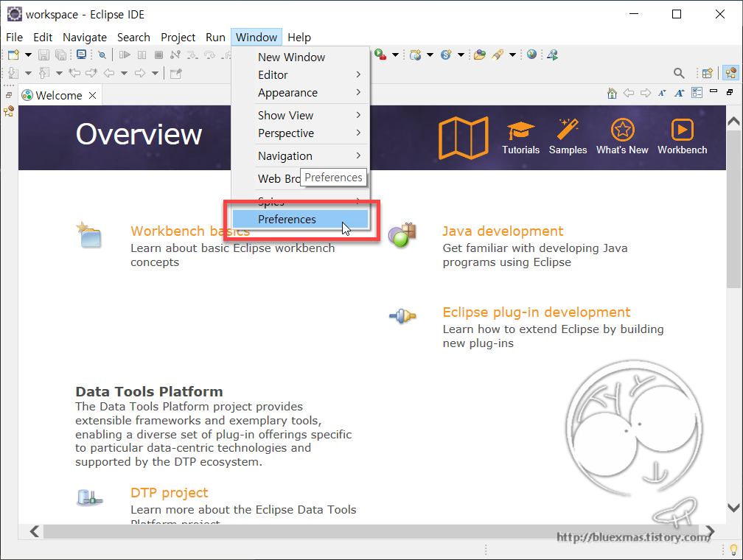Click the Previous Annotation icon

tap(44, 73)
